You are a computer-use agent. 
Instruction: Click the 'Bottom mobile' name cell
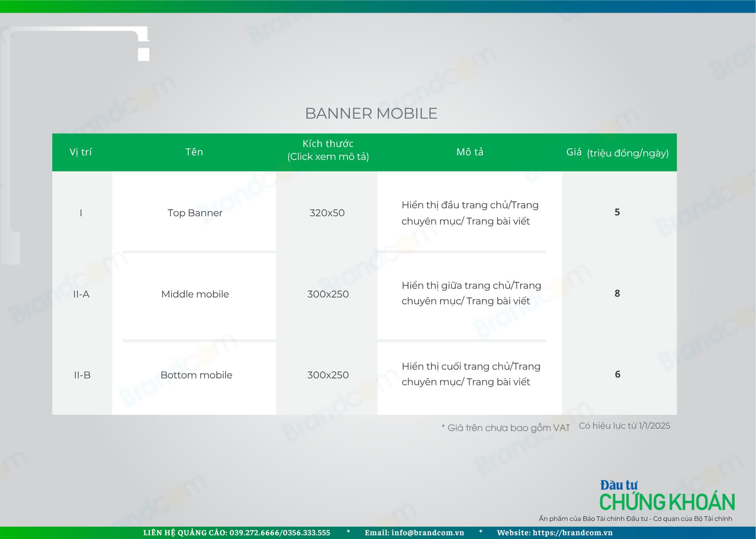click(x=197, y=375)
